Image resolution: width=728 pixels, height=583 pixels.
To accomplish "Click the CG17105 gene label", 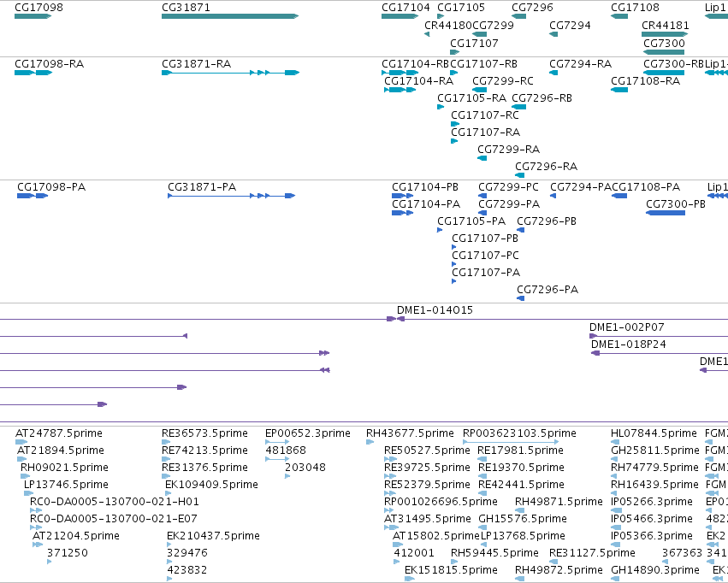I will tap(461, 8).
